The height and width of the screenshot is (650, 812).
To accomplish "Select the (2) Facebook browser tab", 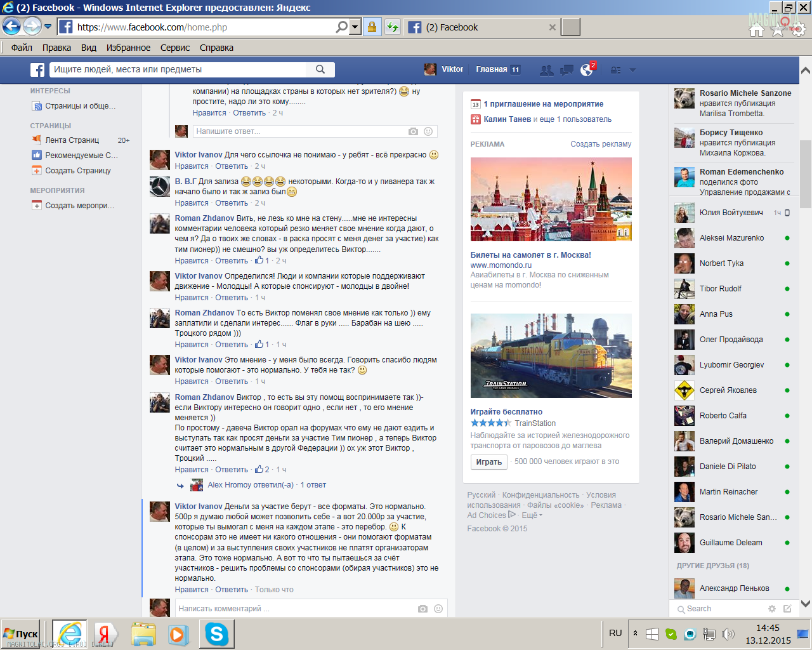I will [x=482, y=27].
